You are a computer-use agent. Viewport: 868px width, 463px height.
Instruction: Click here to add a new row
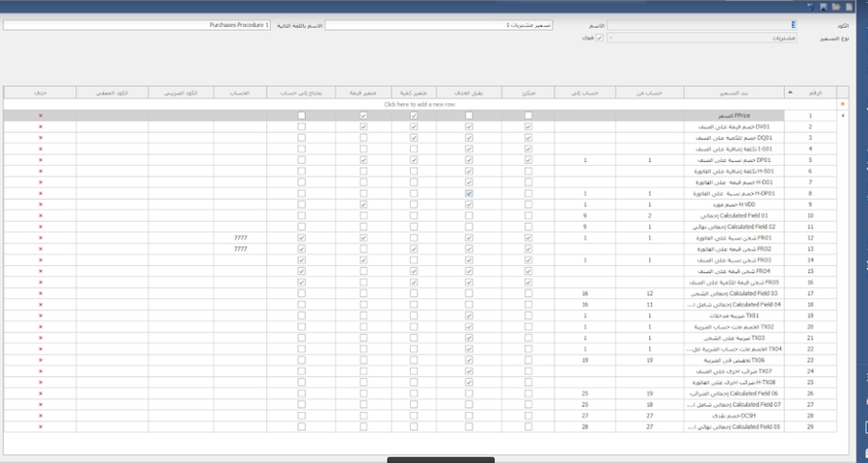tap(420, 103)
